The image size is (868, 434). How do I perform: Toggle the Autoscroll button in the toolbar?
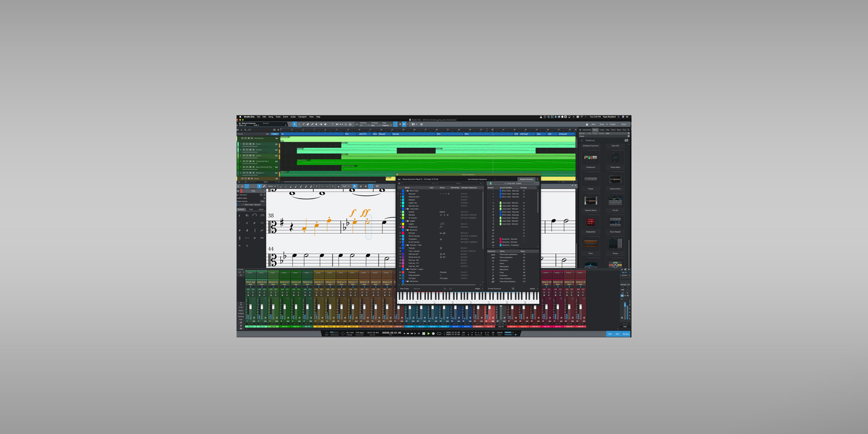[x=404, y=124]
